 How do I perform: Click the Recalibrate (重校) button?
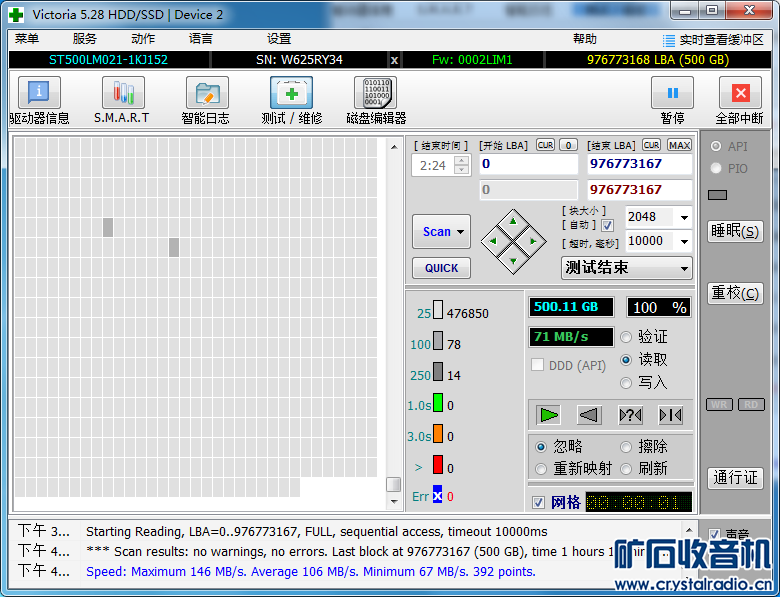pyautogui.click(x=735, y=293)
